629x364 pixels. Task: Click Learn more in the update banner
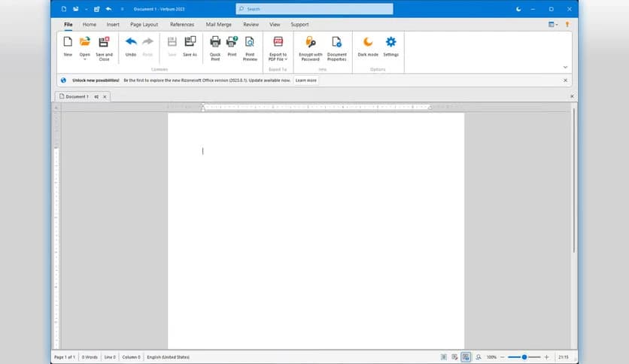point(306,80)
